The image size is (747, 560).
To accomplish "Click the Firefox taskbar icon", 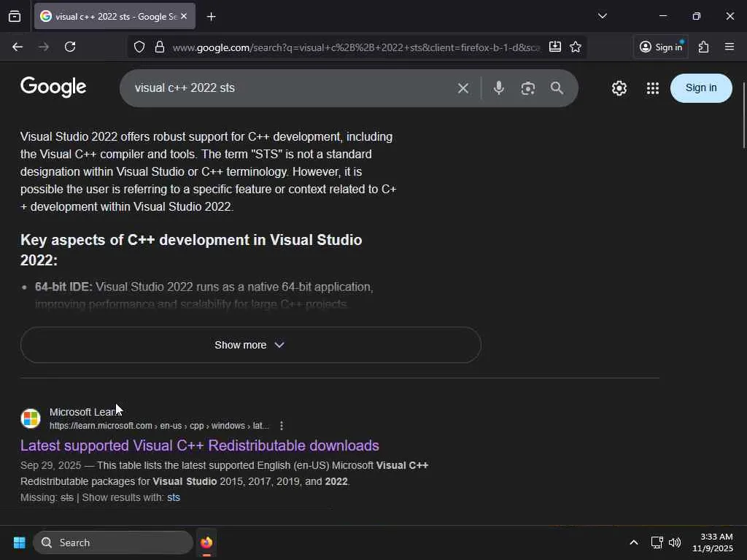I will [206, 542].
